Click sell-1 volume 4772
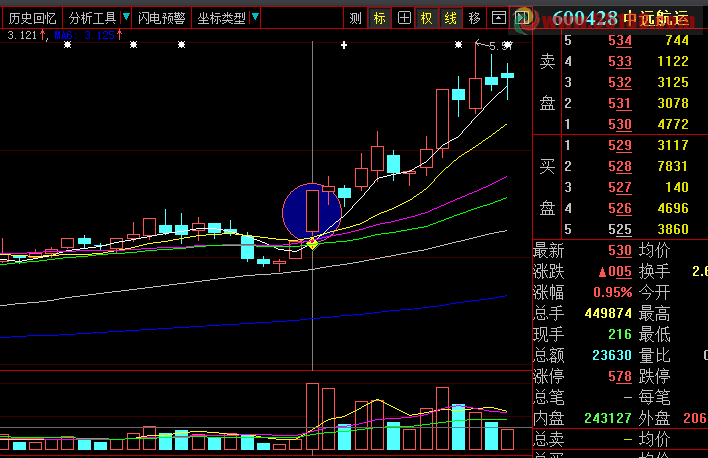 (673, 124)
